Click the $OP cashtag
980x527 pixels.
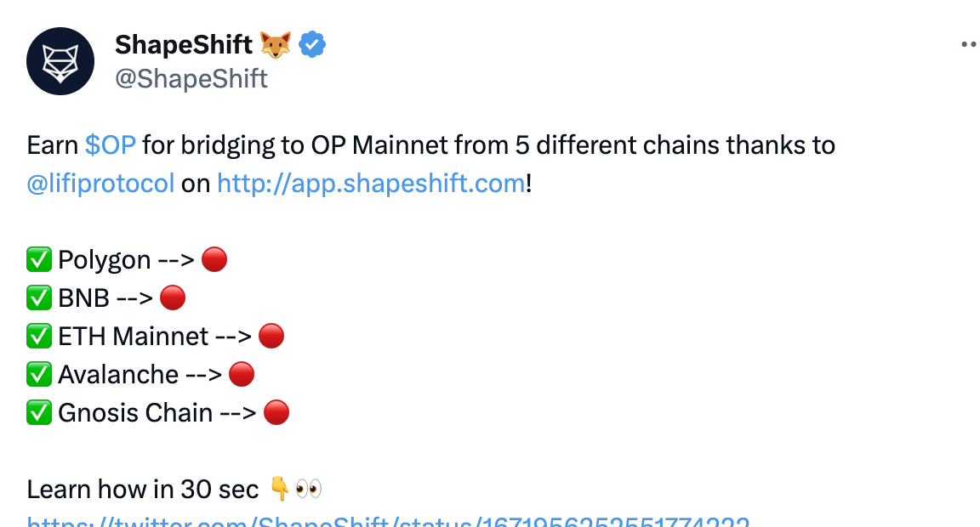click(x=111, y=145)
